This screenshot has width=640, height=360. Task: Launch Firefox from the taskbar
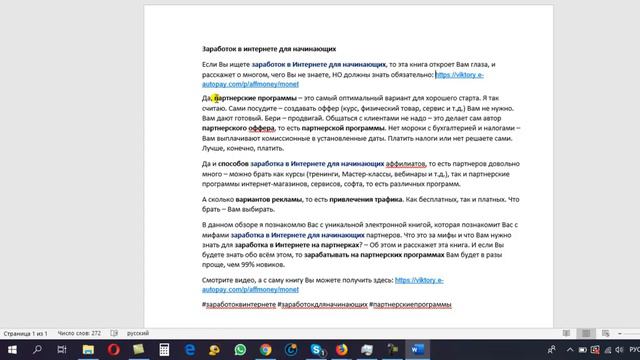342,350
